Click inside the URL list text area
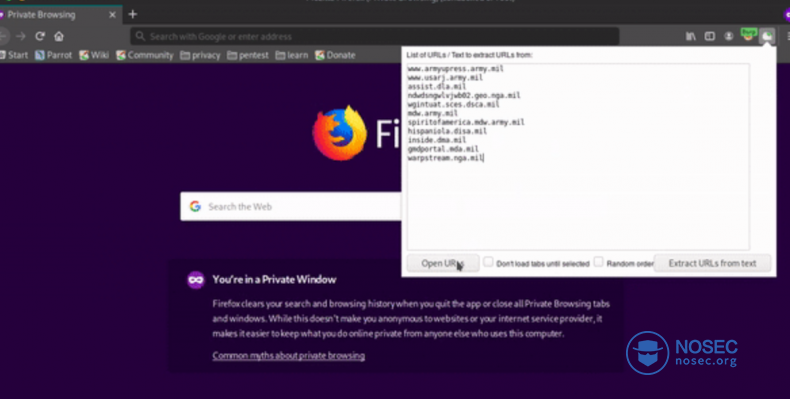The height and width of the screenshot is (399, 790). 578,157
